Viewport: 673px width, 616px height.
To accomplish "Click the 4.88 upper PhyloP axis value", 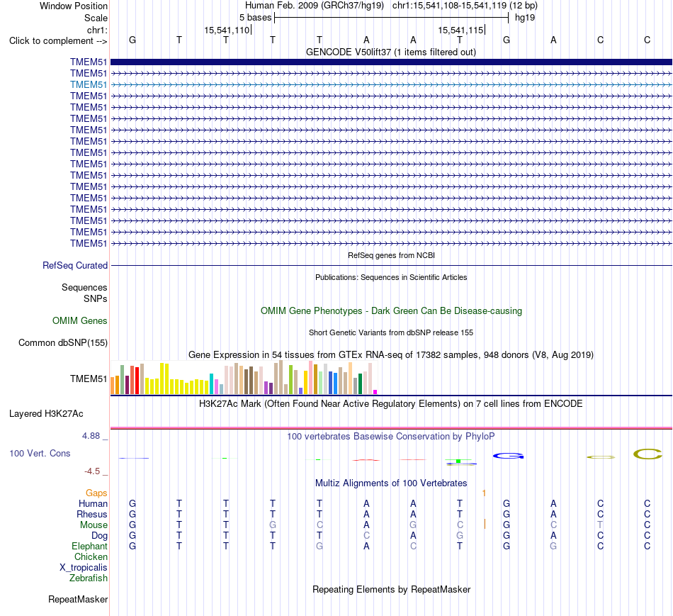I will point(91,435).
